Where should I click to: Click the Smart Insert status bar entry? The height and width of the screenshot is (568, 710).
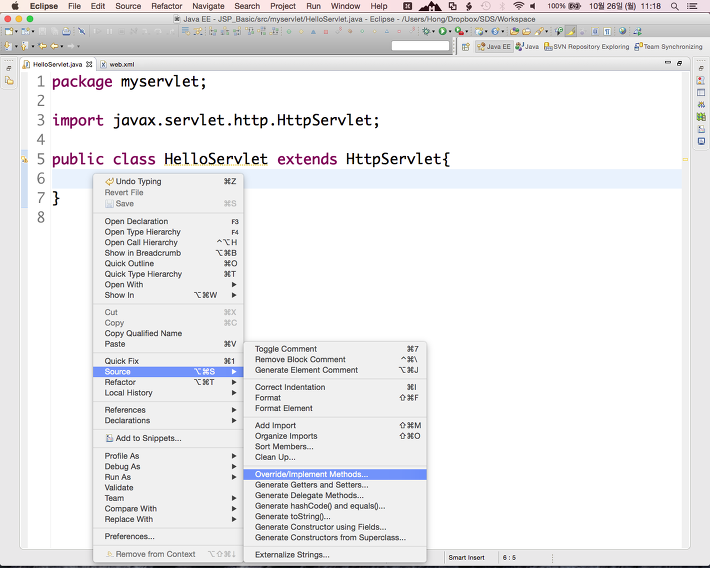(x=466, y=558)
